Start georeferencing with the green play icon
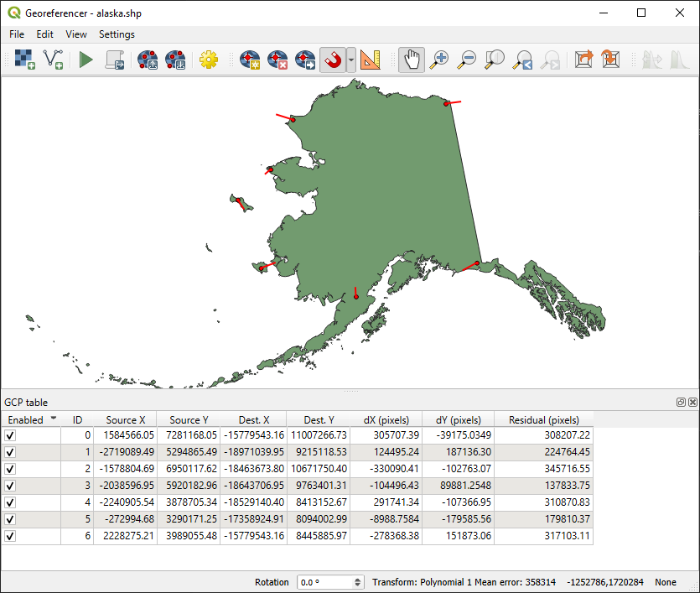The width and height of the screenshot is (700, 593). click(86, 60)
